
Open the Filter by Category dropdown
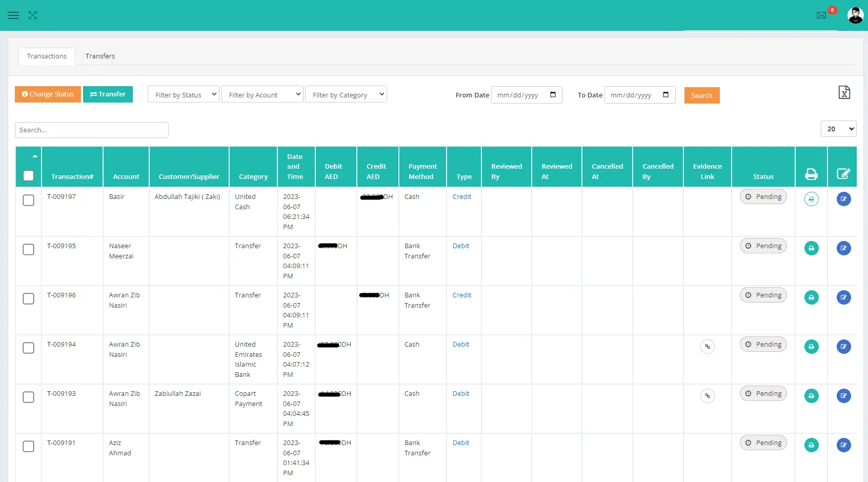pyautogui.click(x=346, y=95)
